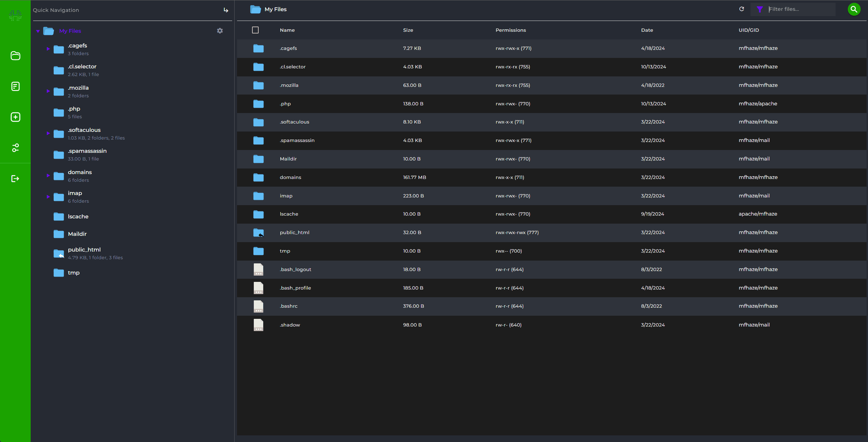Click the My Files header folder icon
This screenshot has width=868, height=442.
pyautogui.click(x=256, y=9)
